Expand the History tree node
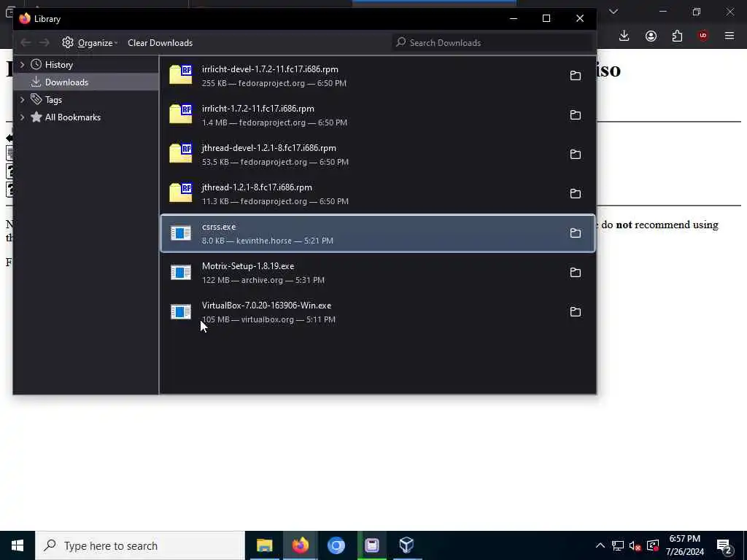The width and height of the screenshot is (747, 560). 23,64
